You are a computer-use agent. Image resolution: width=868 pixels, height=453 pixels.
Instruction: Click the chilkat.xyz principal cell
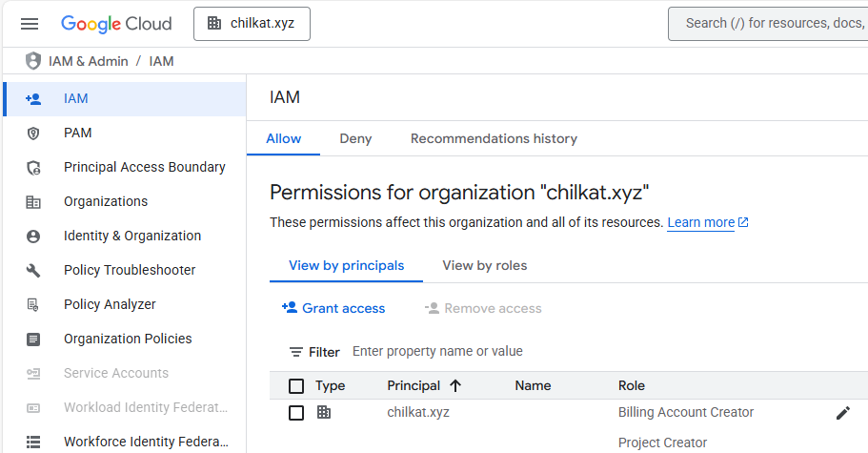coord(418,413)
